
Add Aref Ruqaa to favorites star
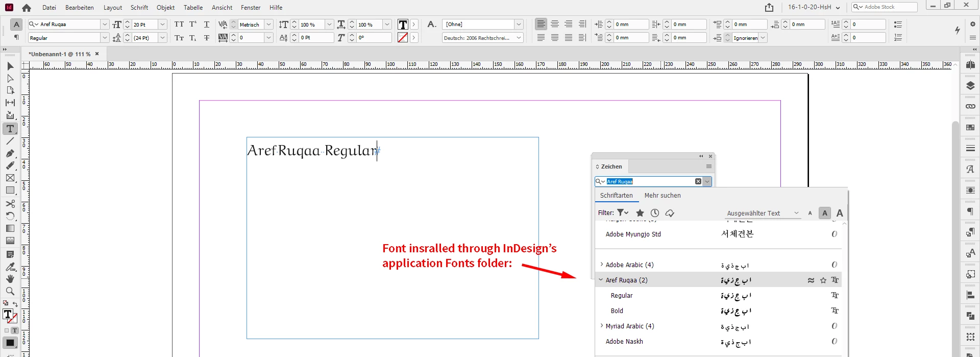click(x=823, y=280)
